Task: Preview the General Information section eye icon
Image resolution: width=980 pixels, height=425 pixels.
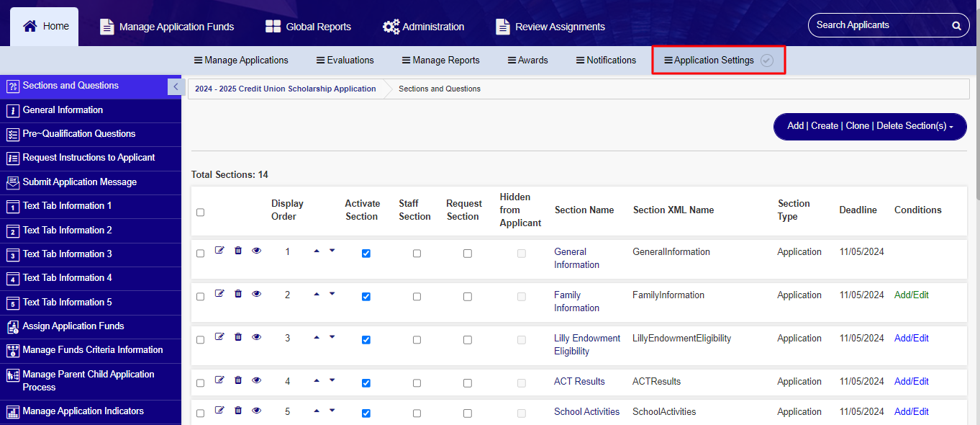Action: point(257,251)
